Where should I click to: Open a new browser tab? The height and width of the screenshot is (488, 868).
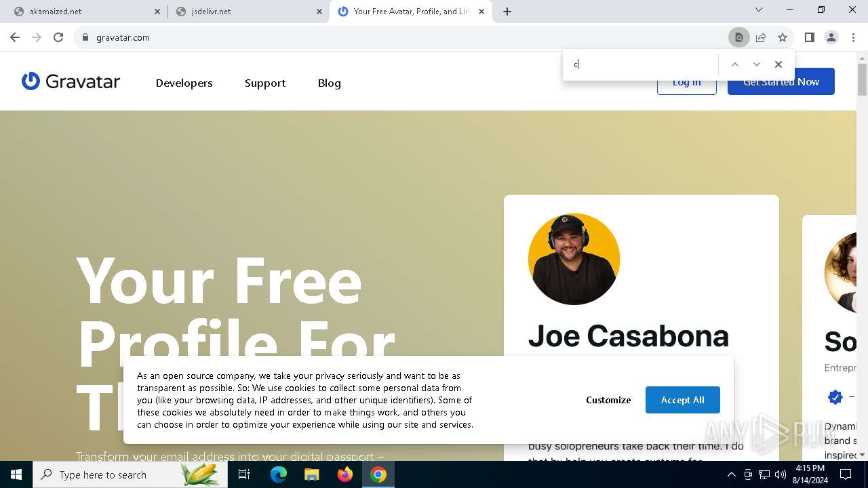coord(507,12)
